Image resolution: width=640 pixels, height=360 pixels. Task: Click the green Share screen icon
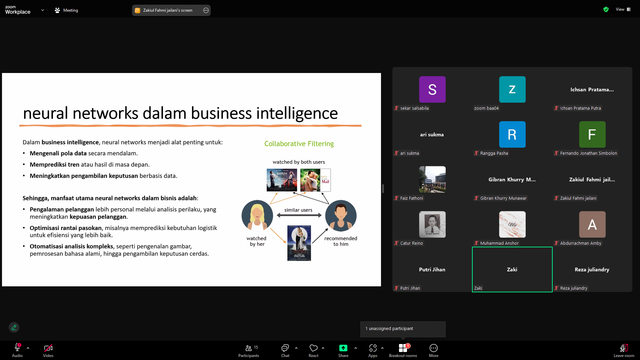[343, 348]
